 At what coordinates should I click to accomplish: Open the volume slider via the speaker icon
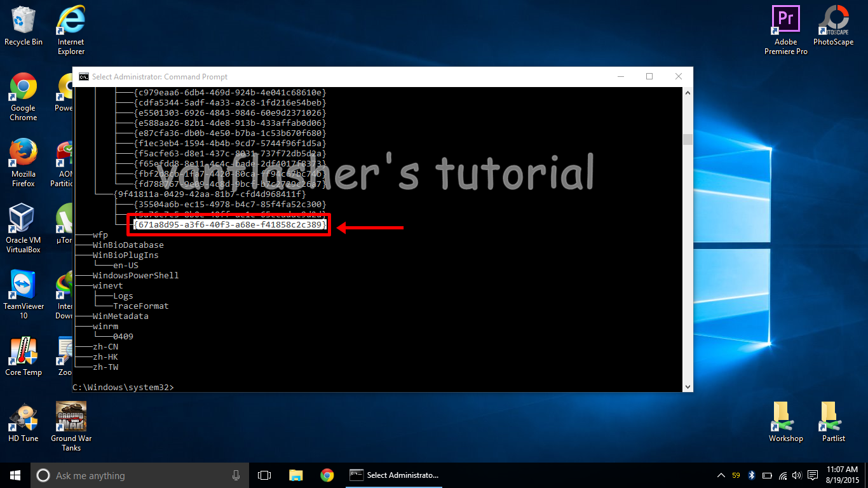(797, 475)
